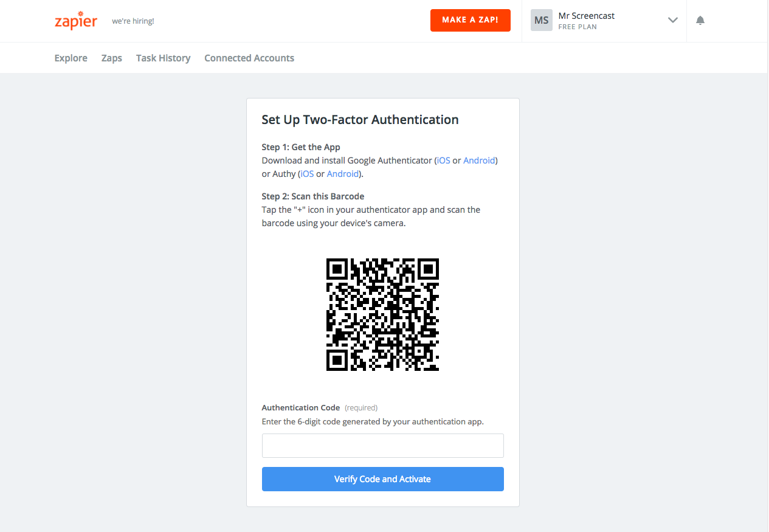Screen dimensions: 769x532
Task: Click the QR barcode image
Action: [382, 315]
